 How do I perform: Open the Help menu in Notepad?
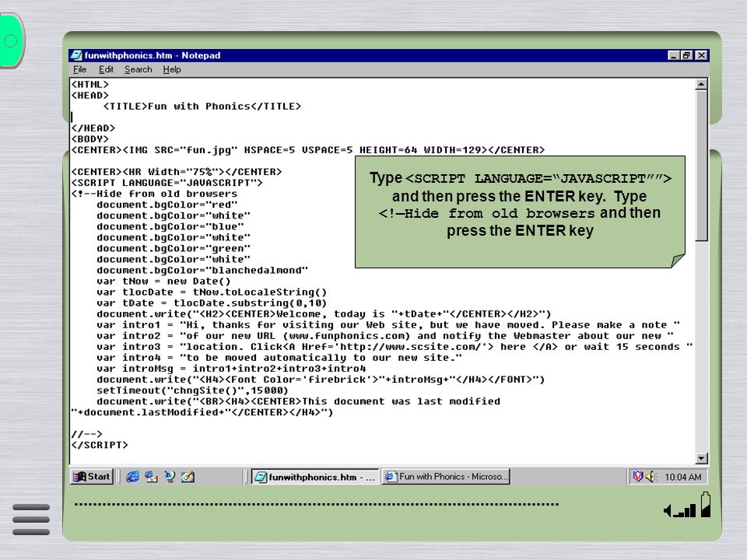(171, 69)
